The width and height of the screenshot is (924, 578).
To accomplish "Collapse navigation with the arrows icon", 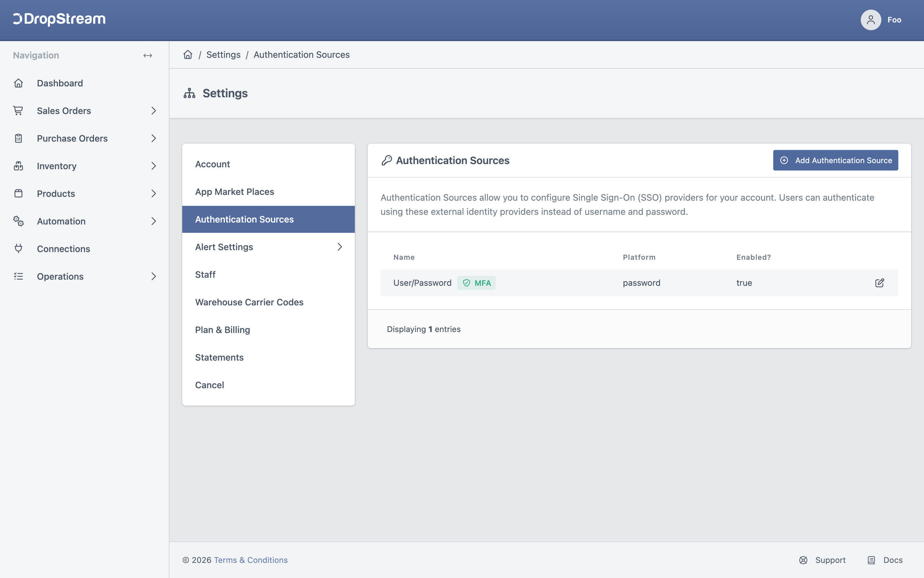I will pos(148,56).
